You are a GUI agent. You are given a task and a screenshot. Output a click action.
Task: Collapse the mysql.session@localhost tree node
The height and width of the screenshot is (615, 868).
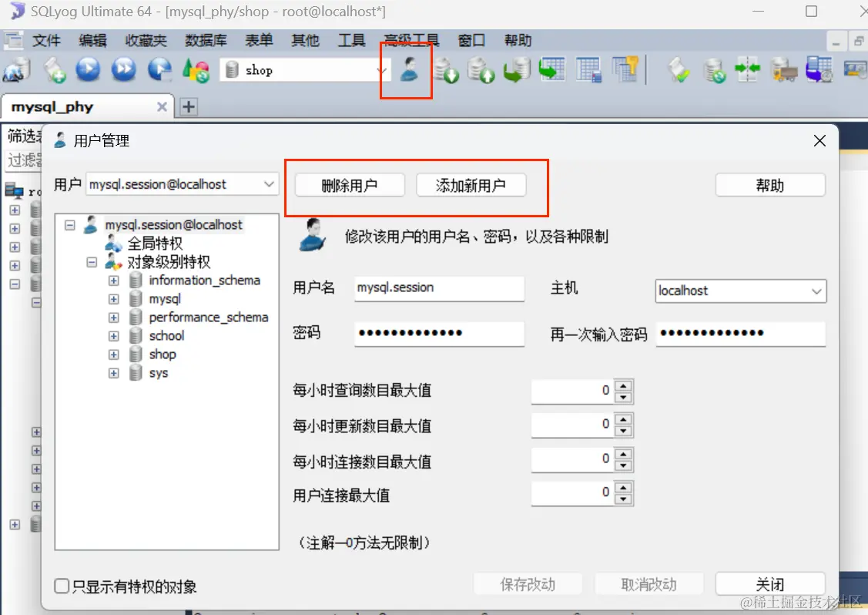[70, 225]
